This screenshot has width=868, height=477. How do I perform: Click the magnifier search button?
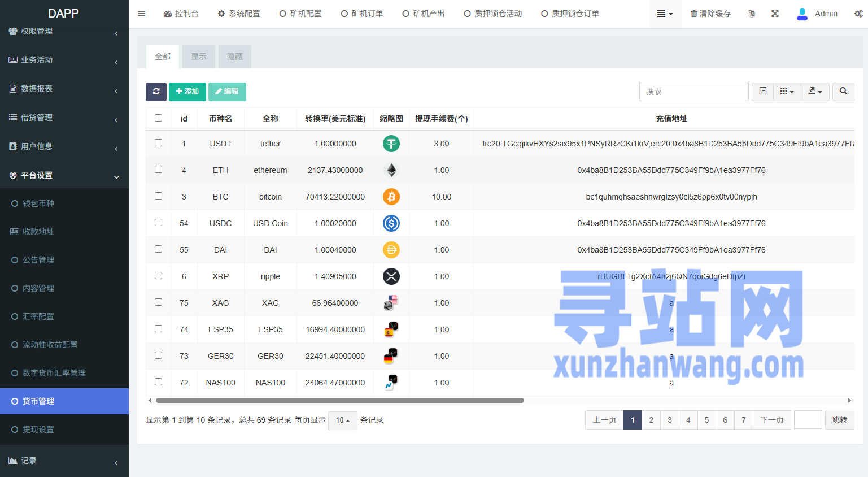coord(843,92)
